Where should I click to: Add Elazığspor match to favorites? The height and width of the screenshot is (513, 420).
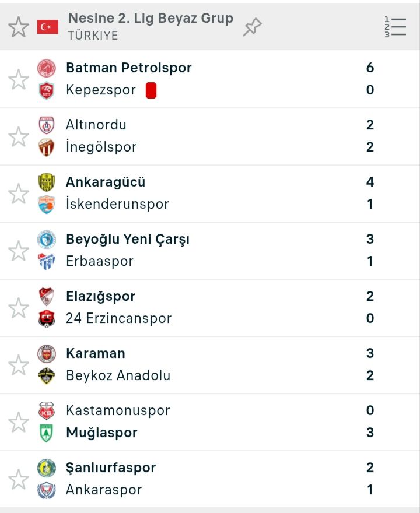pyautogui.click(x=19, y=308)
